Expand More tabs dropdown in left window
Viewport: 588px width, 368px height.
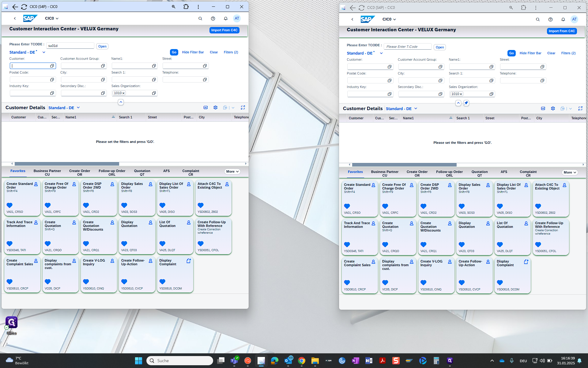(232, 172)
